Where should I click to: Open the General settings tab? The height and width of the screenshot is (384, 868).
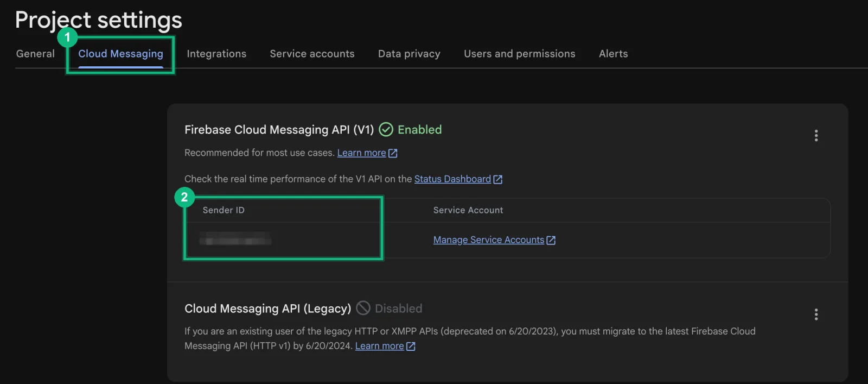(35, 54)
